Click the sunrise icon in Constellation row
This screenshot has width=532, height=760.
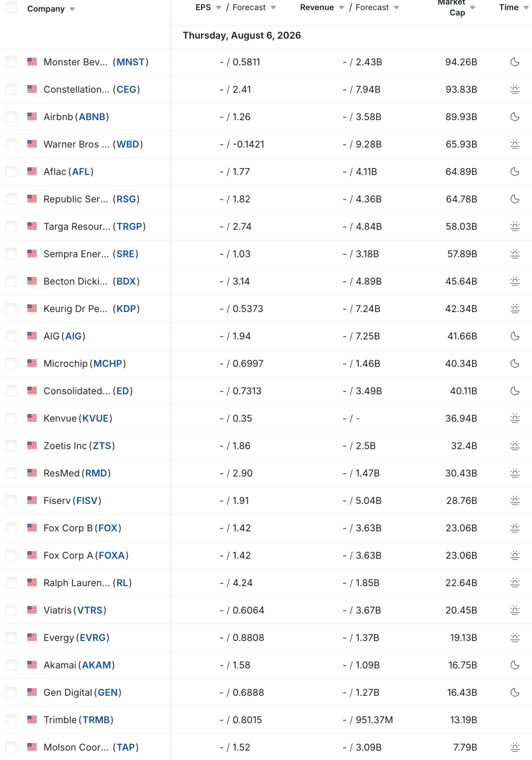[515, 90]
